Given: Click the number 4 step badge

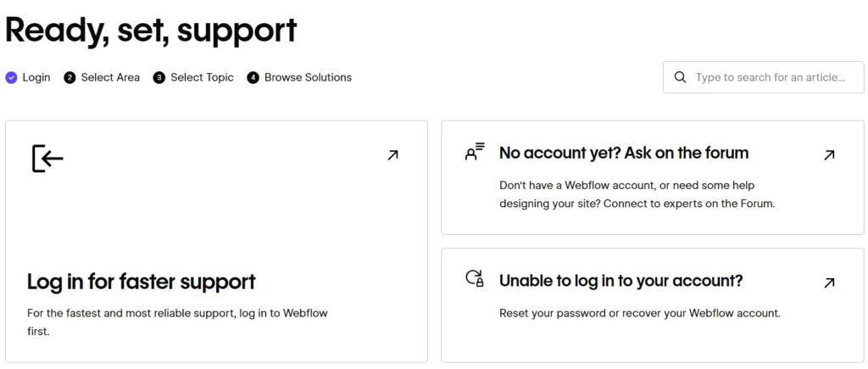Looking at the screenshot, I should [x=253, y=77].
